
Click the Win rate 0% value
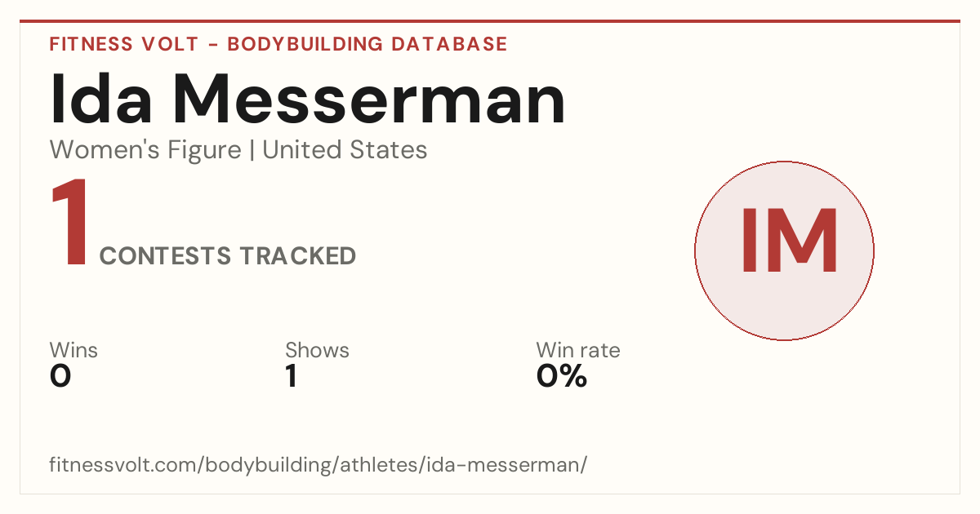tap(562, 376)
